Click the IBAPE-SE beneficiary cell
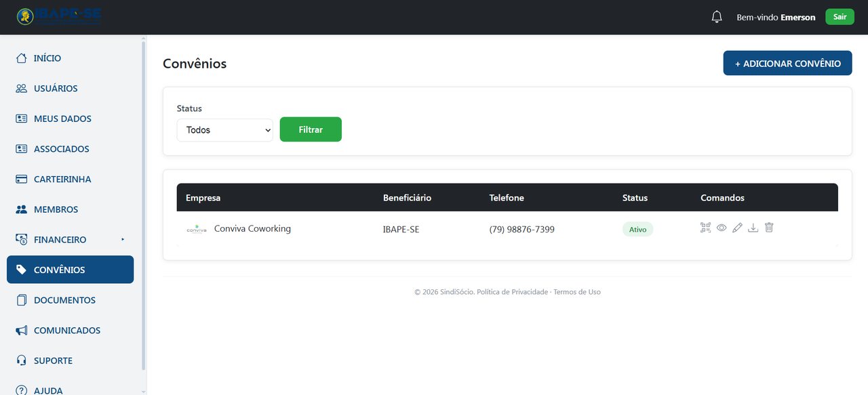The width and height of the screenshot is (868, 395). [401, 230]
